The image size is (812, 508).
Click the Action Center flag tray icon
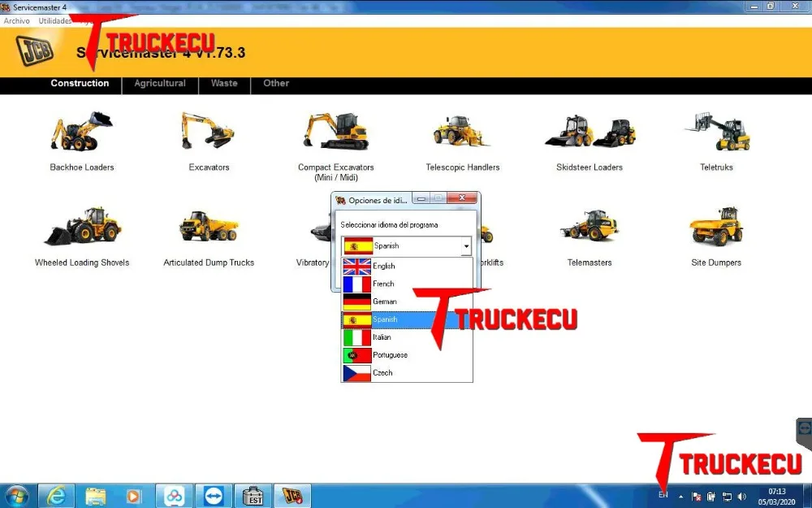click(697, 497)
